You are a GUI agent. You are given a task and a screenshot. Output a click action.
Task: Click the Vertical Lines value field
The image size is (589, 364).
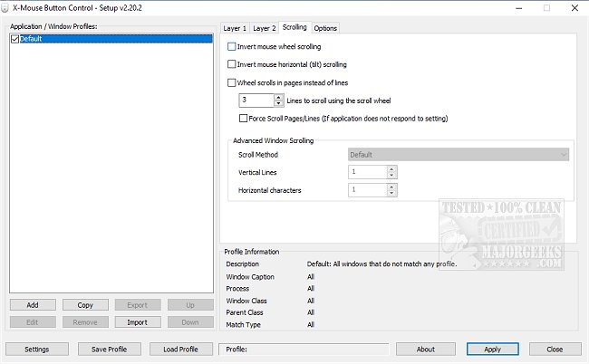(368, 172)
